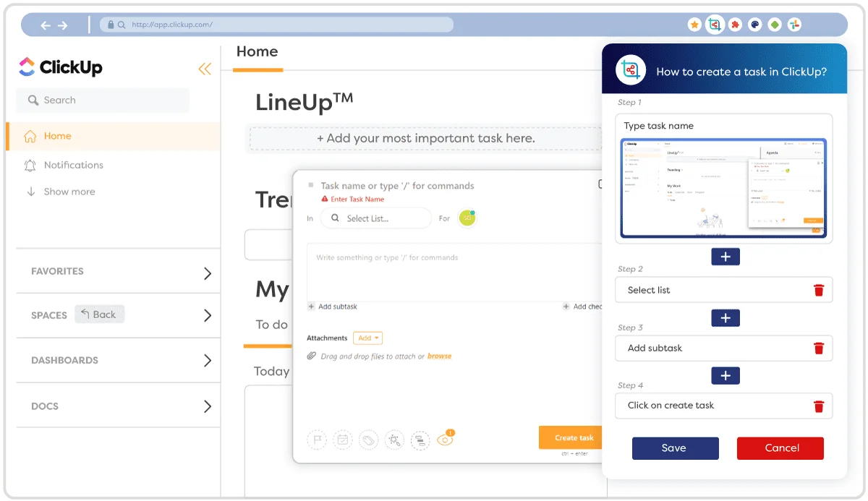Open the screen capture share extension icon
The width and height of the screenshot is (868, 501).
coord(715,25)
